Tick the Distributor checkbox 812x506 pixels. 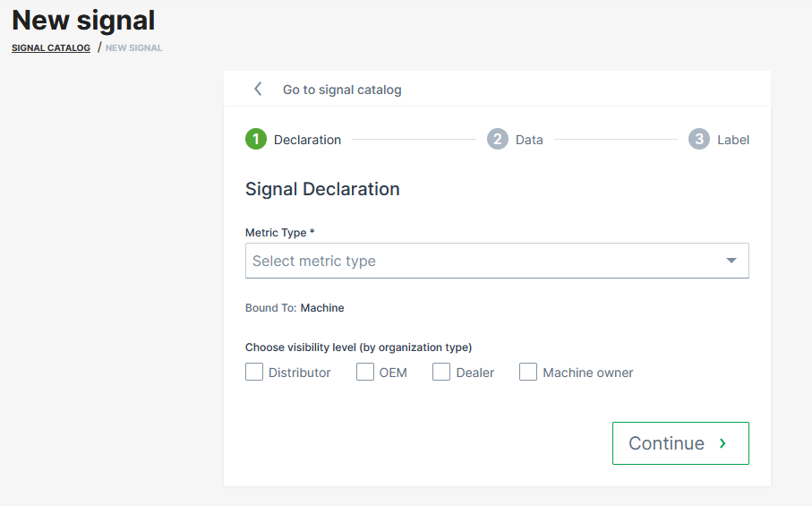tap(254, 372)
